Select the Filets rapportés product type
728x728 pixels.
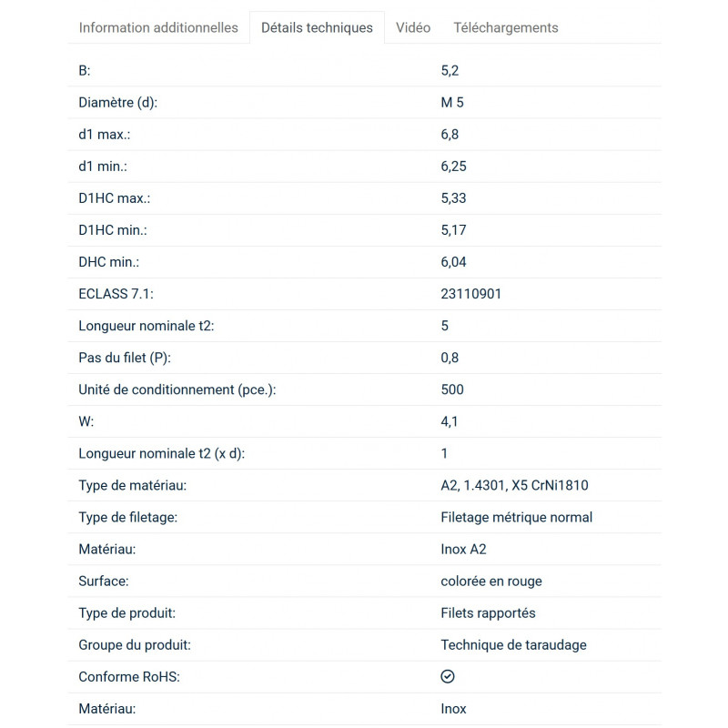click(488, 613)
